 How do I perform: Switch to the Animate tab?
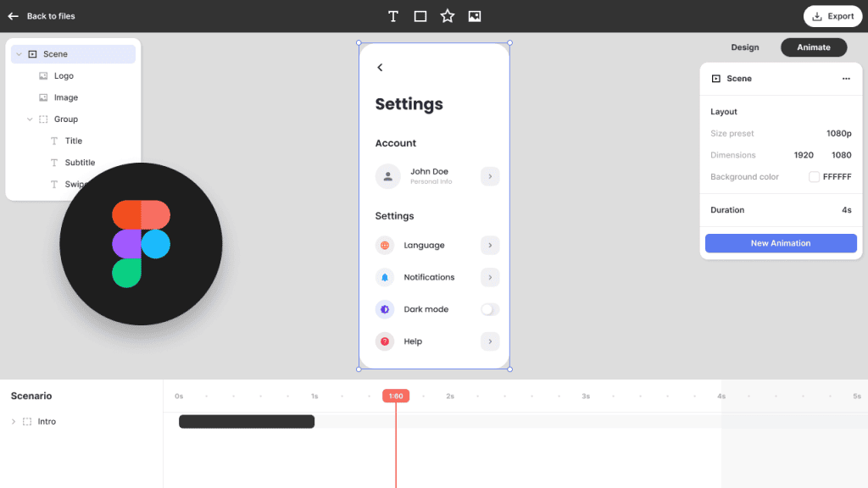click(x=814, y=47)
